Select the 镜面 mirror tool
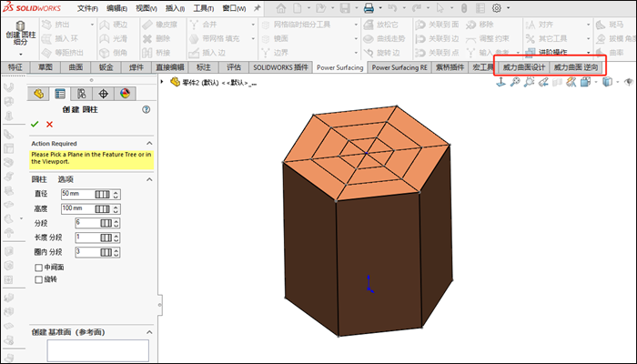The height and width of the screenshot is (364, 637). click(275, 39)
